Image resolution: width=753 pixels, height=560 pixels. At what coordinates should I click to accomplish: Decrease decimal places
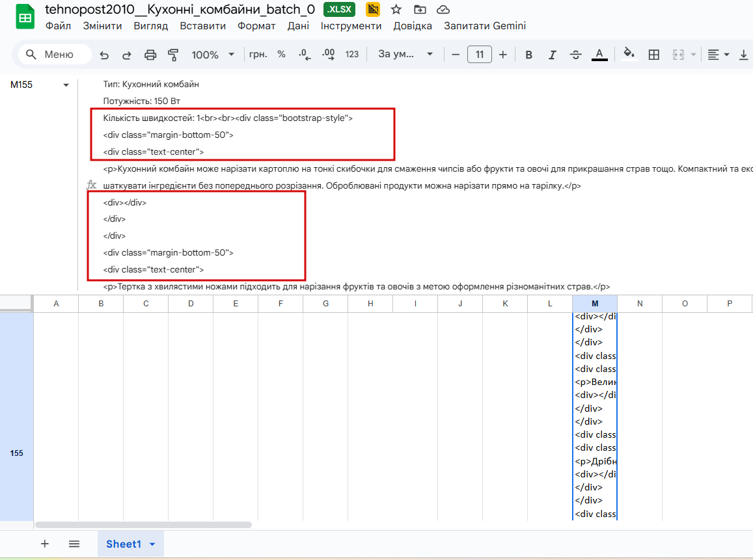coord(305,54)
